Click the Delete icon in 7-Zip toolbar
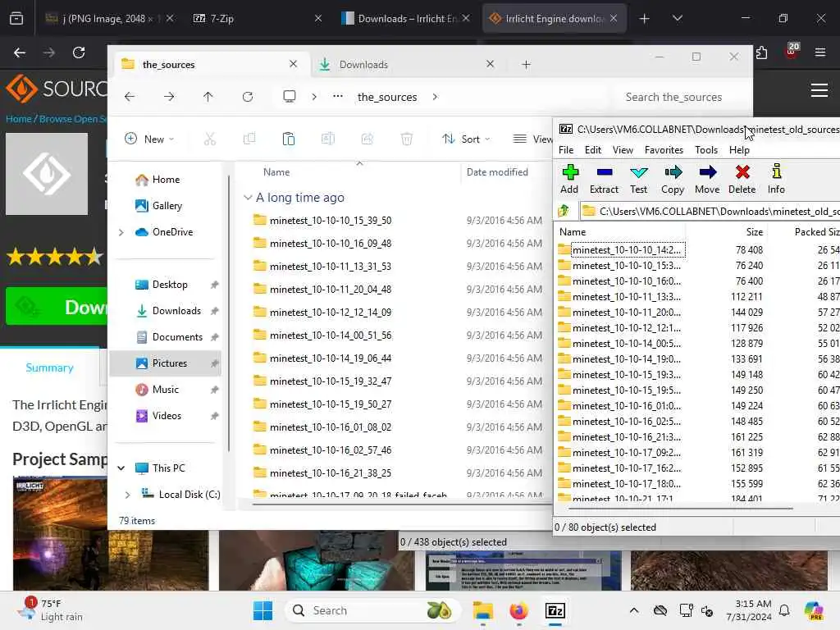 pyautogui.click(x=742, y=179)
